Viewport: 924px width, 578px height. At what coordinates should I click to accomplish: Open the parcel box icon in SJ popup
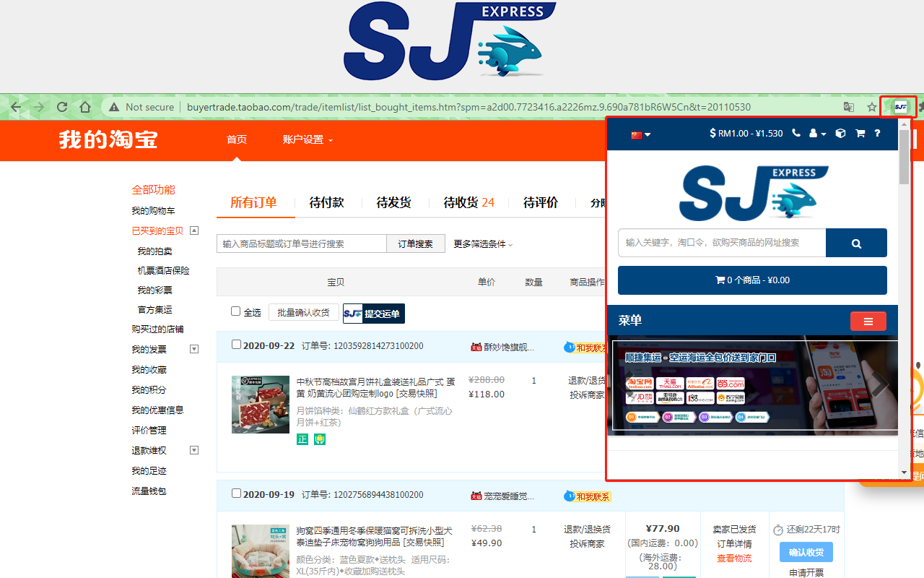840,133
